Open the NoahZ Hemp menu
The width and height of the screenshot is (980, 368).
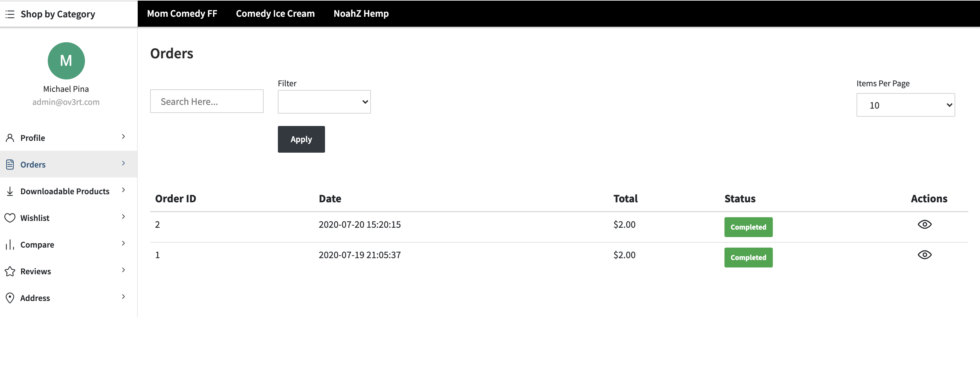tap(361, 14)
